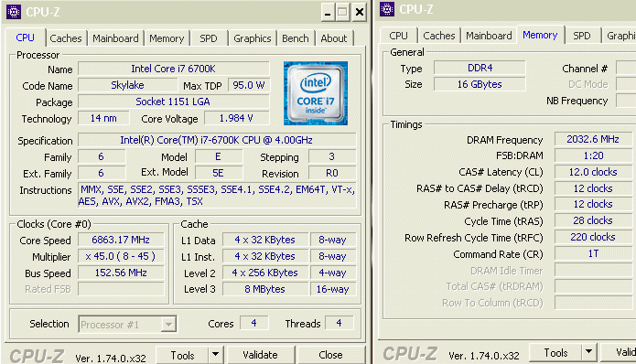The image size is (636, 364).
Task: Click the Cycle Time tRAS value 28 clocks
Action: (593, 221)
